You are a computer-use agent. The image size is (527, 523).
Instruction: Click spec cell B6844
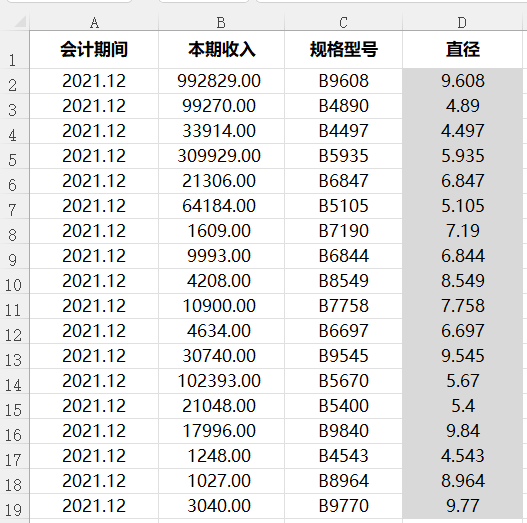[x=343, y=256]
